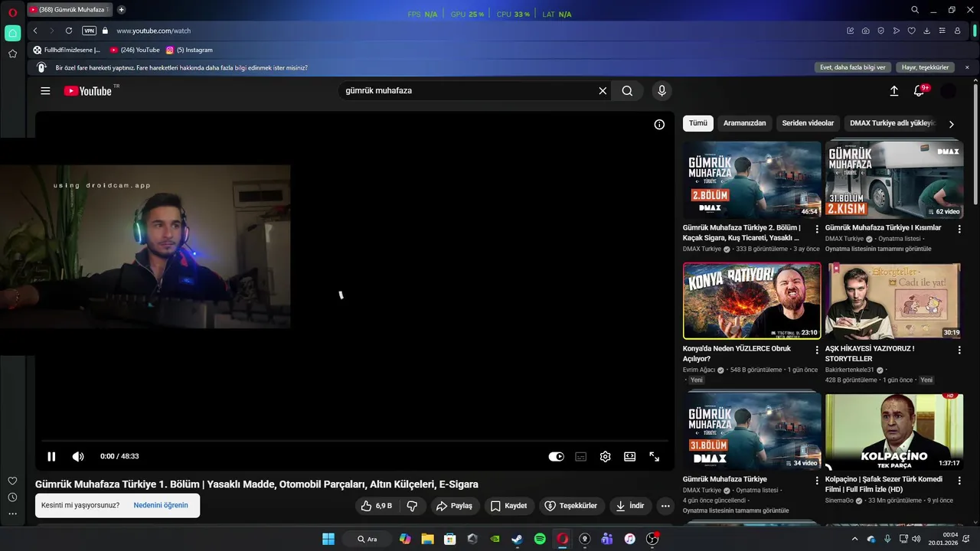Screen dimensions: 980x551
Task: Take snapshot with Opera camera icon
Action: click(x=865, y=31)
